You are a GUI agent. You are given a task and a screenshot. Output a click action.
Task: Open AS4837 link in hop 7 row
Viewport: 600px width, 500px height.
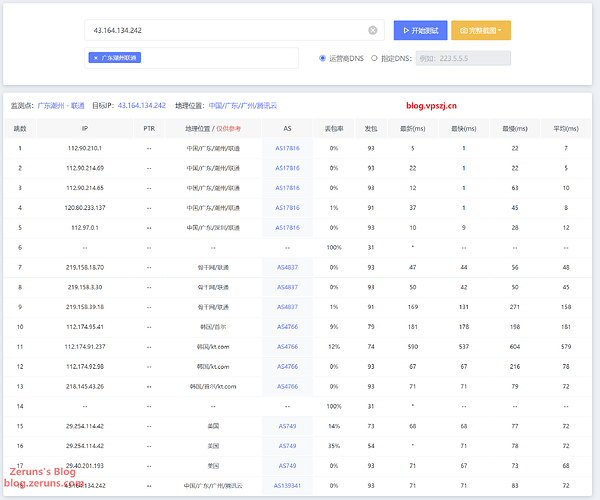(287, 267)
